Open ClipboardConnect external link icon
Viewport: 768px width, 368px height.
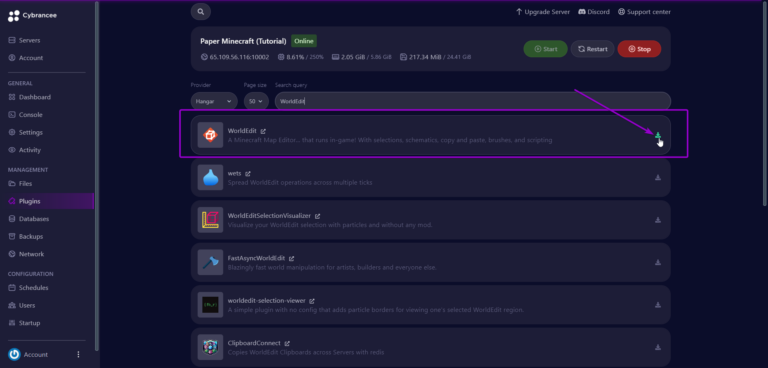(287, 343)
